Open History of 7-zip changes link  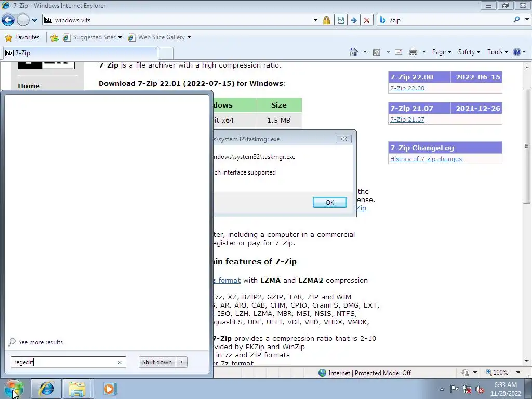[426, 159]
